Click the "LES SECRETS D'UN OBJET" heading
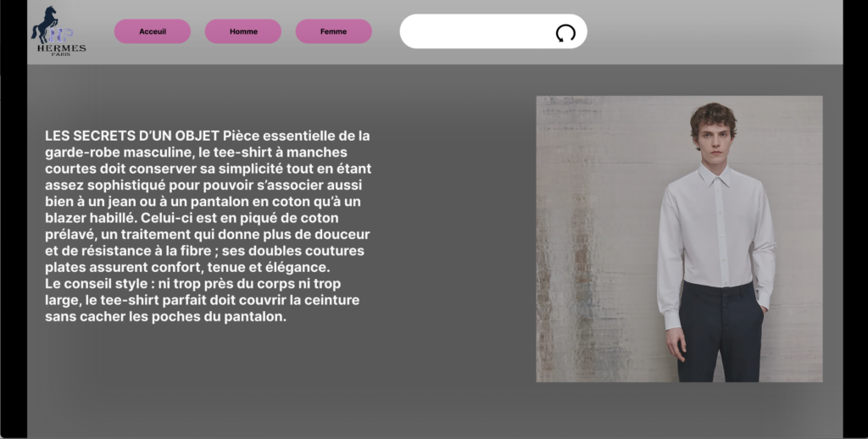Screen dimensions: 868x439 coord(133,136)
